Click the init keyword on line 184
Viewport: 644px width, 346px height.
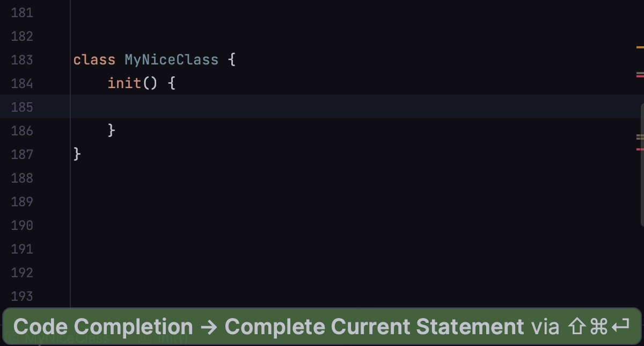125,83
